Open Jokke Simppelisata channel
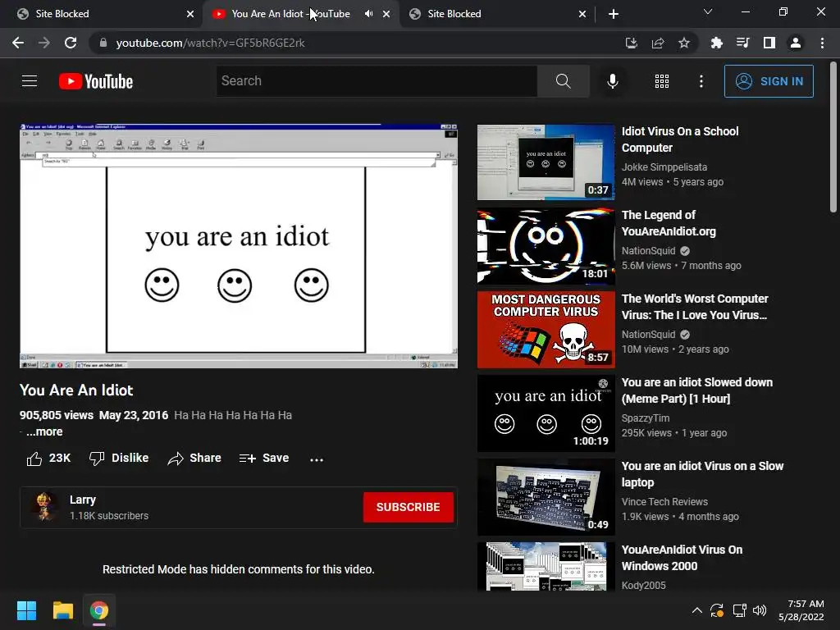840x630 pixels. (664, 167)
